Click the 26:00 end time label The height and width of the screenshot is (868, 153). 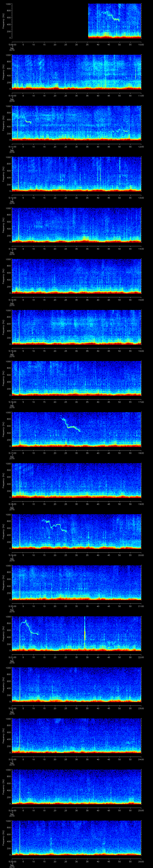[141, 861]
